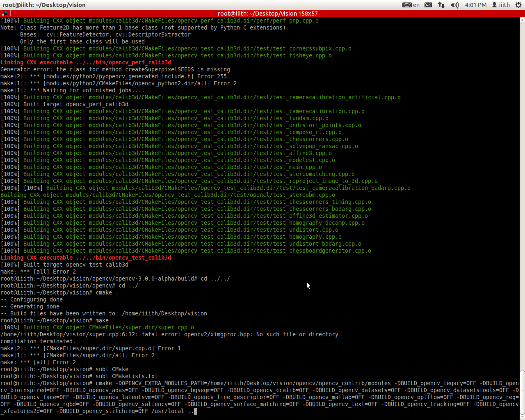Open the network connection indicator
525x420 pixels.
441,5
